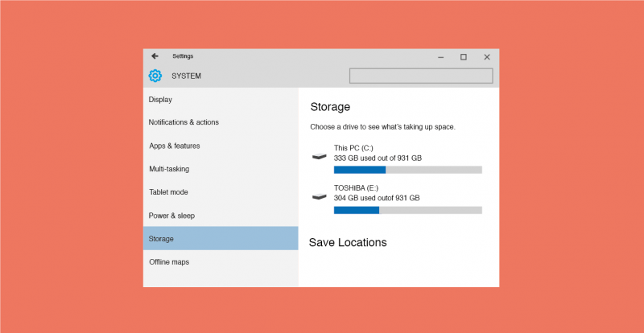Minimize the Settings window
644x333 pixels.
[x=440, y=57]
